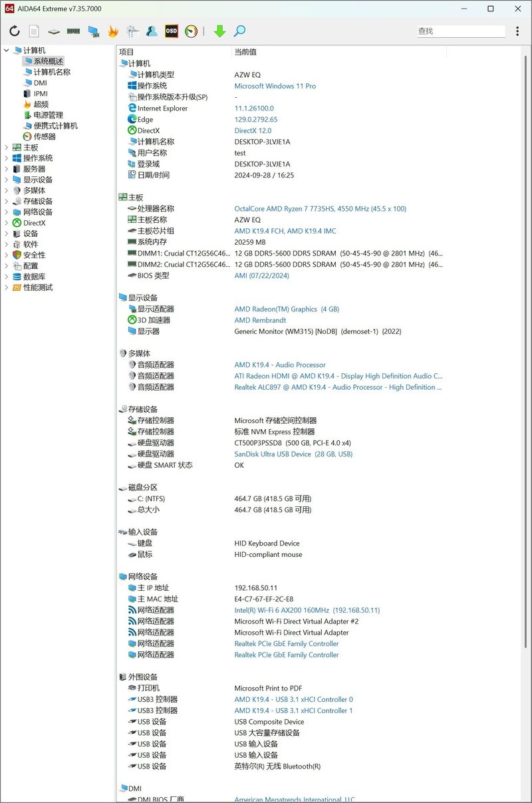Viewport: 532px width, 803px height.
Task: Open the DMI tree item under 计算机
Action: point(40,83)
